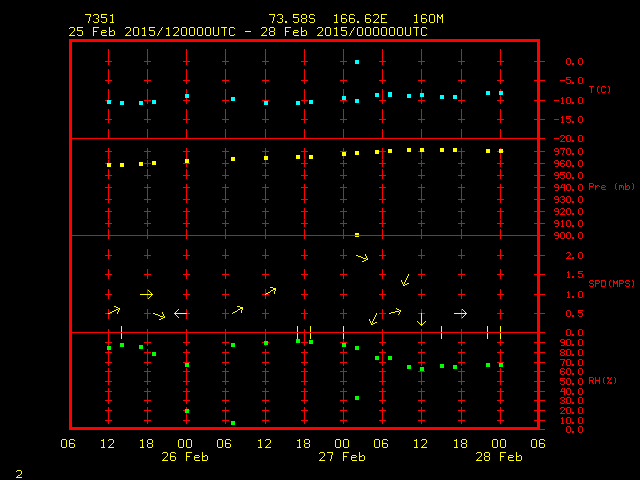This screenshot has width=640, height=480.
Task: Click the elevation "160M" header text
Action: click(x=428, y=19)
